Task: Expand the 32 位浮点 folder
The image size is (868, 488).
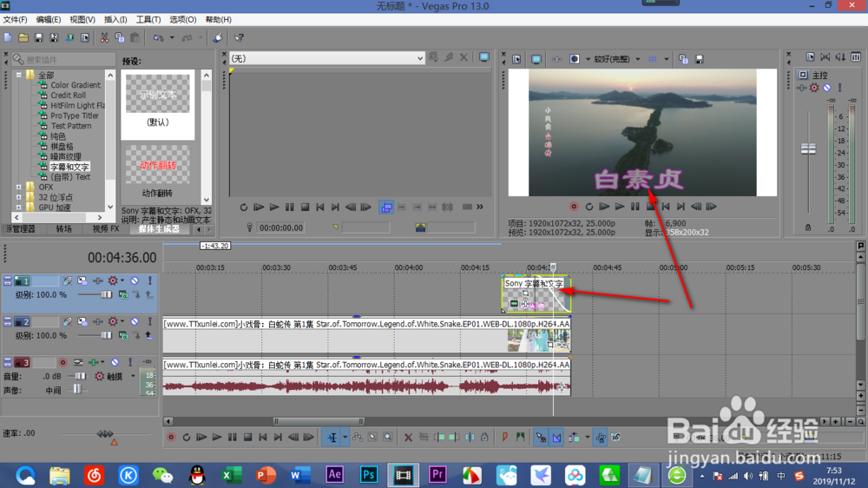Action: pyautogui.click(x=19, y=197)
